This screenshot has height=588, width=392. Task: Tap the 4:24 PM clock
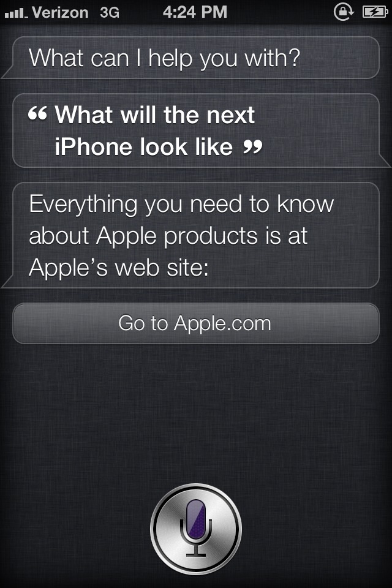tap(195, 12)
